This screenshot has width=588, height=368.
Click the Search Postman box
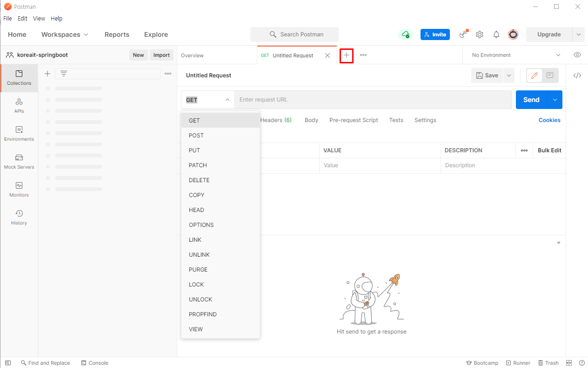click(294, 34)
